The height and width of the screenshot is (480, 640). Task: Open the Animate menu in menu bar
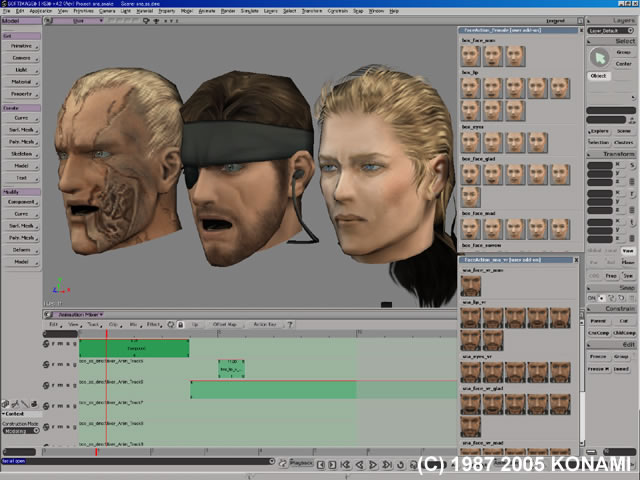pyautogui.click(x=207, y=11)
